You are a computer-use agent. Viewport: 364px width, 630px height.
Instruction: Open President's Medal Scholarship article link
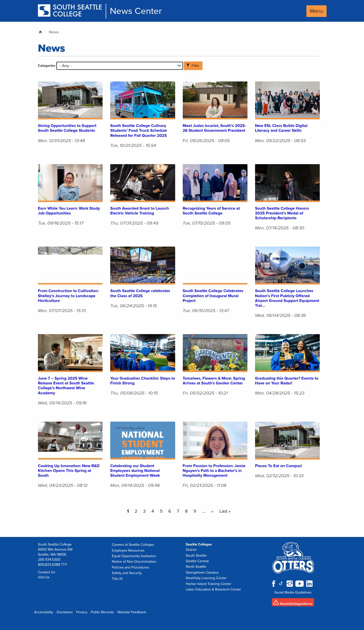282,213
